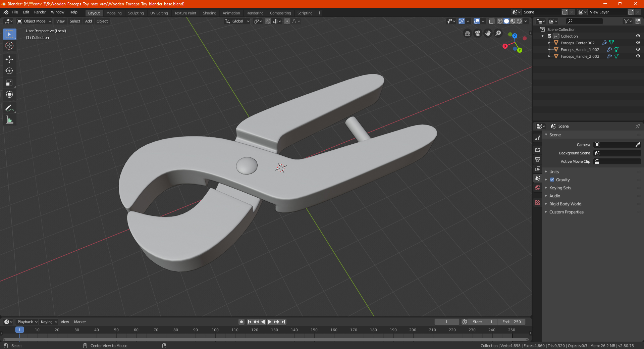Switch to rendered viewport shading
Image resolution: width=644 pixels, height=349 pixels.
[x=519, y=21]
